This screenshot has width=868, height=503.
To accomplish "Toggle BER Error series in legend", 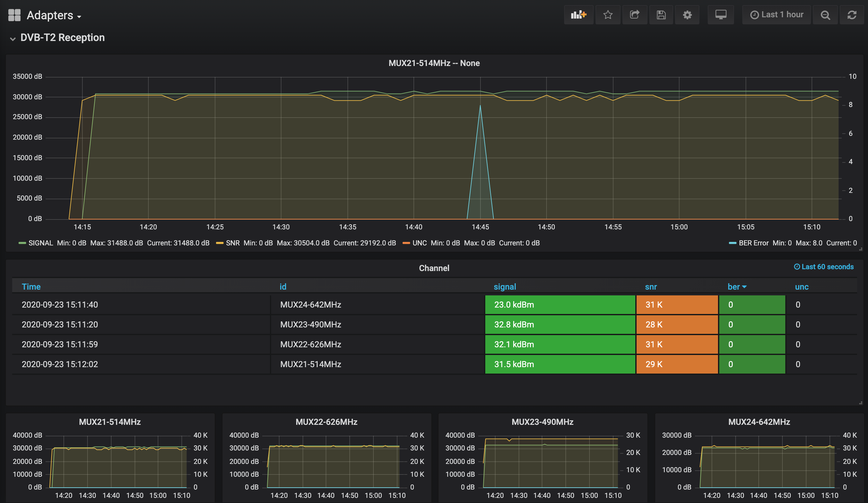I will [753, 243].
